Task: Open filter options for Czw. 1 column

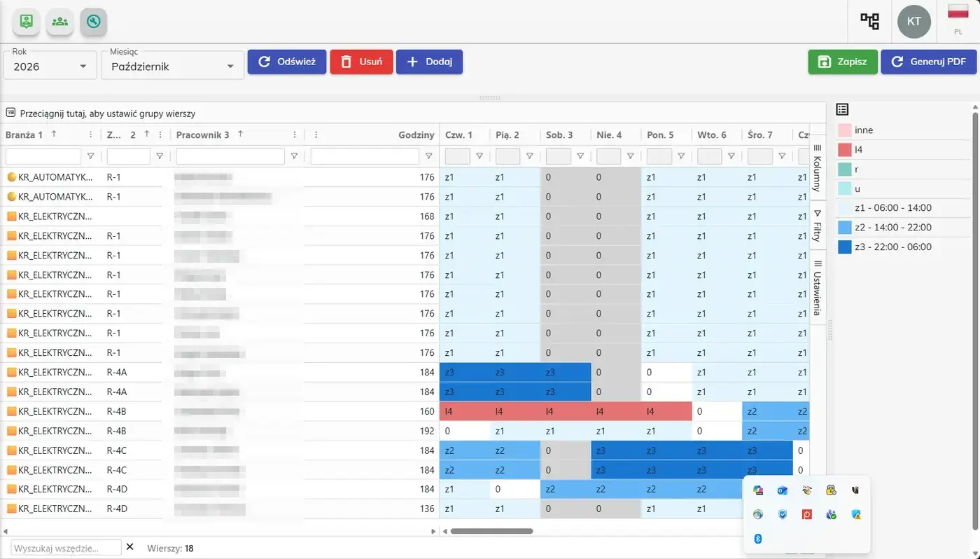Action: click(x=479, y=156)
